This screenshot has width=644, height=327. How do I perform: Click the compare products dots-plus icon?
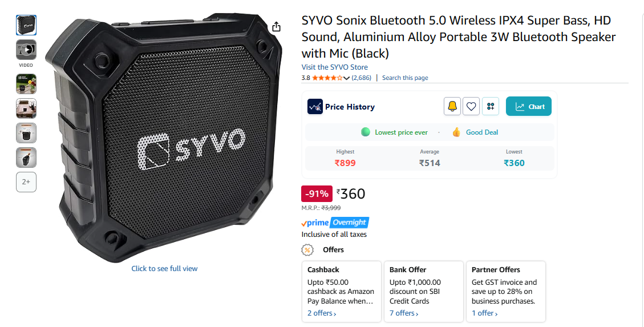pos(491,106)
